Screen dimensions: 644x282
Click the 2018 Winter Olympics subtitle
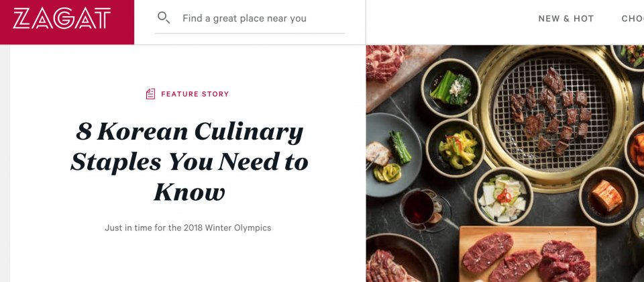point(188,228)
